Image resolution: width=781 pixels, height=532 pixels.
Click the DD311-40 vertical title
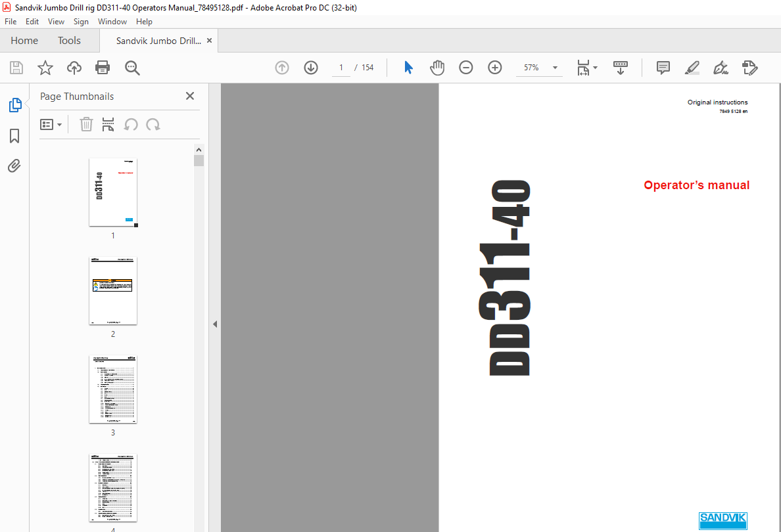[505, 277]
